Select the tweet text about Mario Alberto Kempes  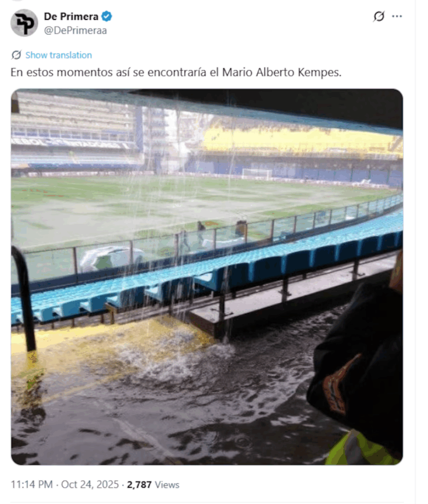(176, 72)
